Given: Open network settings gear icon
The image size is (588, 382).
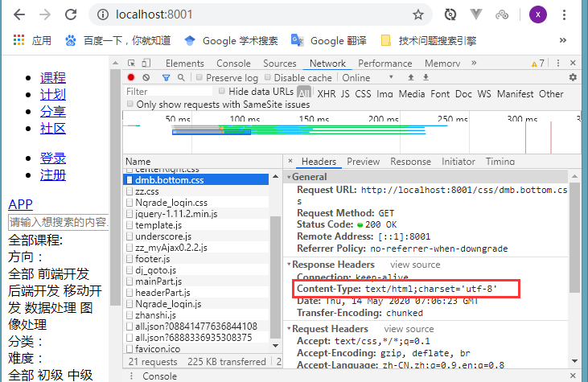Looking at the screenshot, I should 573,78.
